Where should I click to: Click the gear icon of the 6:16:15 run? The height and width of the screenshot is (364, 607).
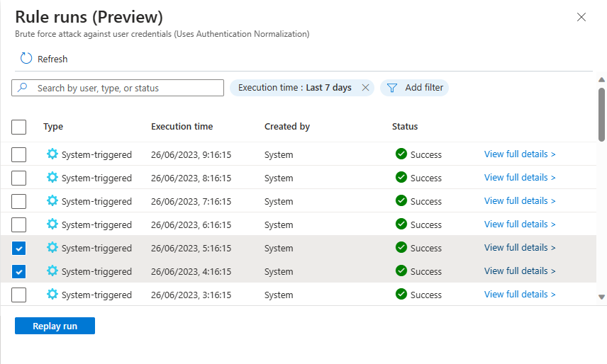(x=52, y=224)
